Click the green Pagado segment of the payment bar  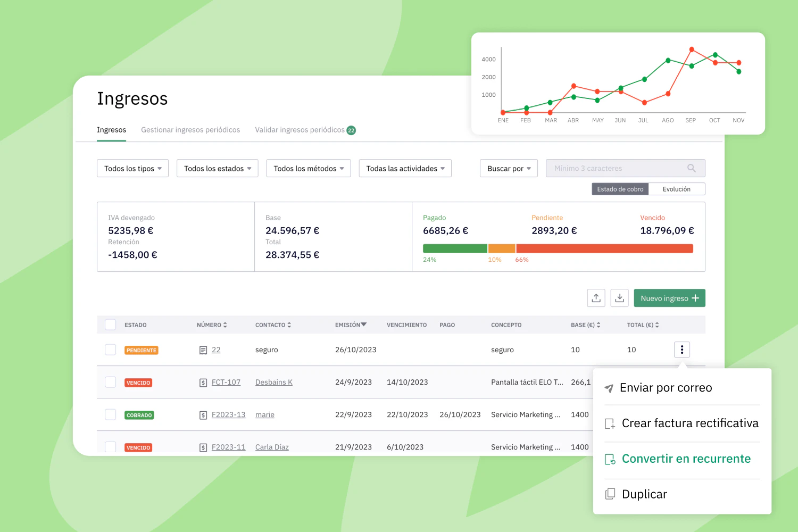(455, 248)
